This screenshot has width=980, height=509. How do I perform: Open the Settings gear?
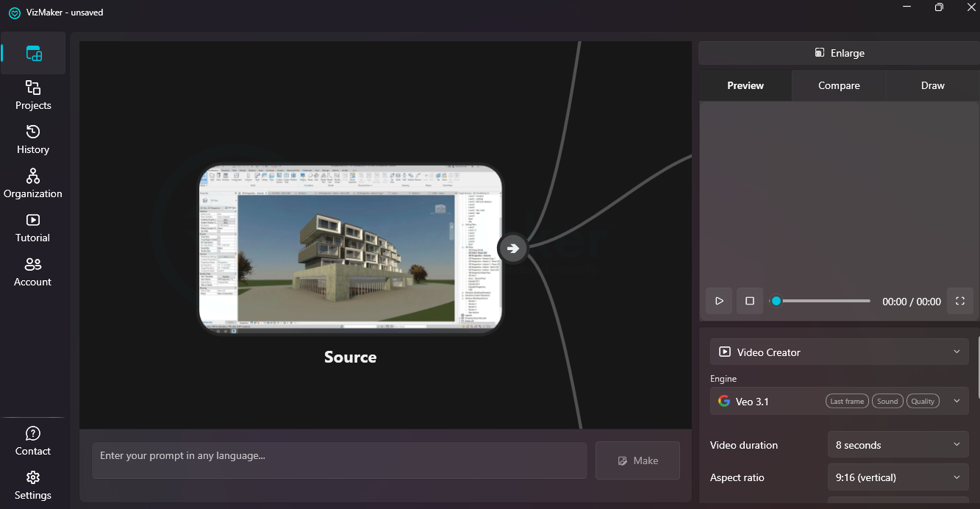tap(33, 485)
